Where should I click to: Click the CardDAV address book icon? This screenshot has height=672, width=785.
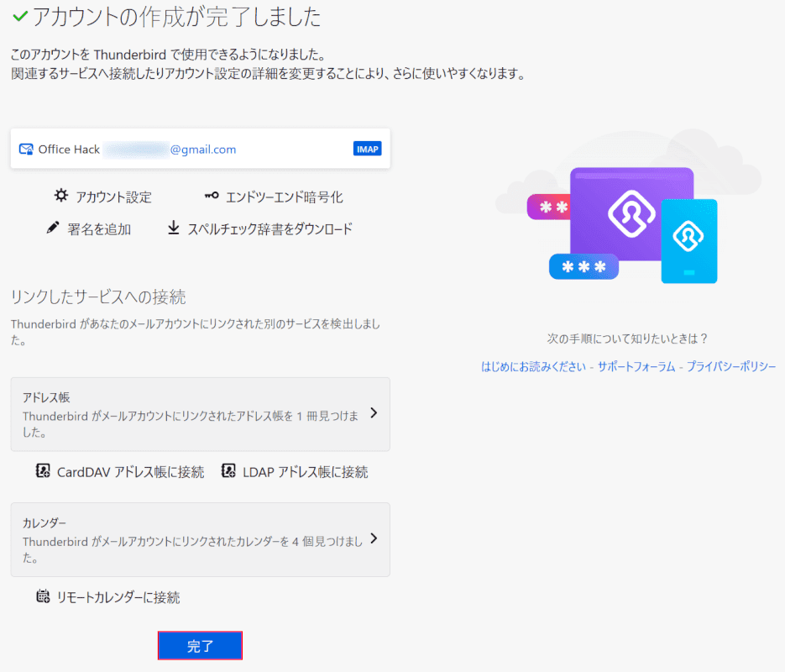43,470
